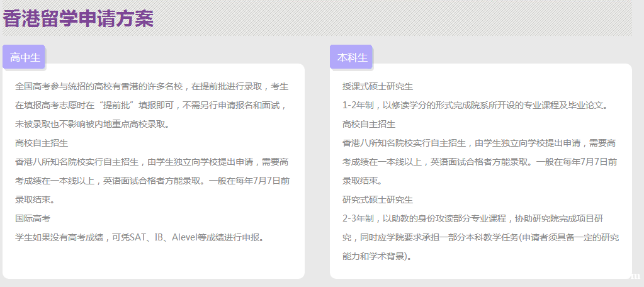Select 高校自主招生 heading in 高中生 card
Image resolution: width=644 pixels, height=287 pixels.
tap(42, 143)
